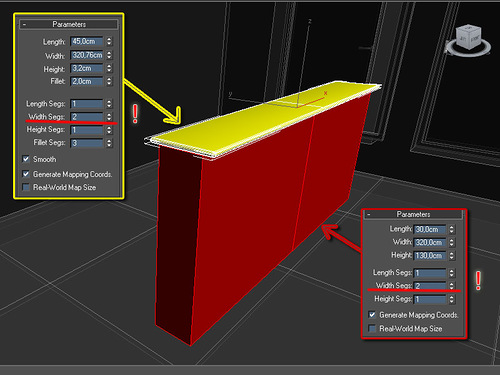Click Width Segs field in yellow panel
The image size is (500, 375).
[87, 117]
